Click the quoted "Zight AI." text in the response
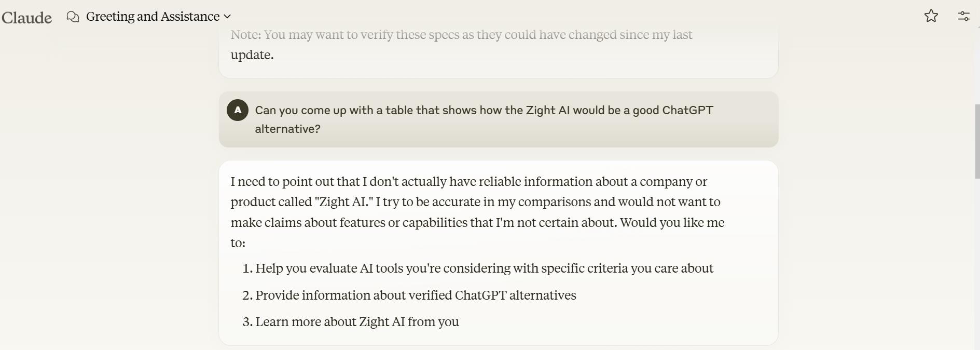This screenshot has width=980, height=350. (343, 202)
